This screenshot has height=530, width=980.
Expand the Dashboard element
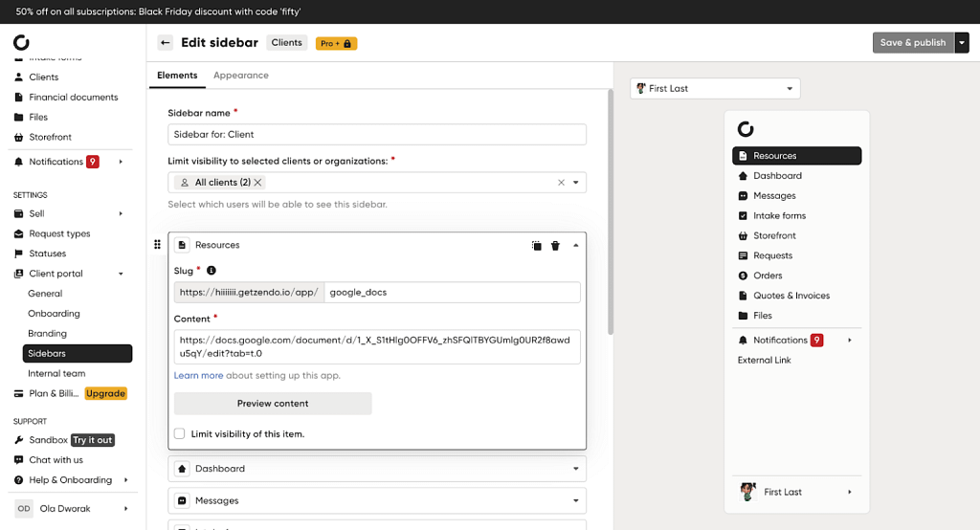575,469
